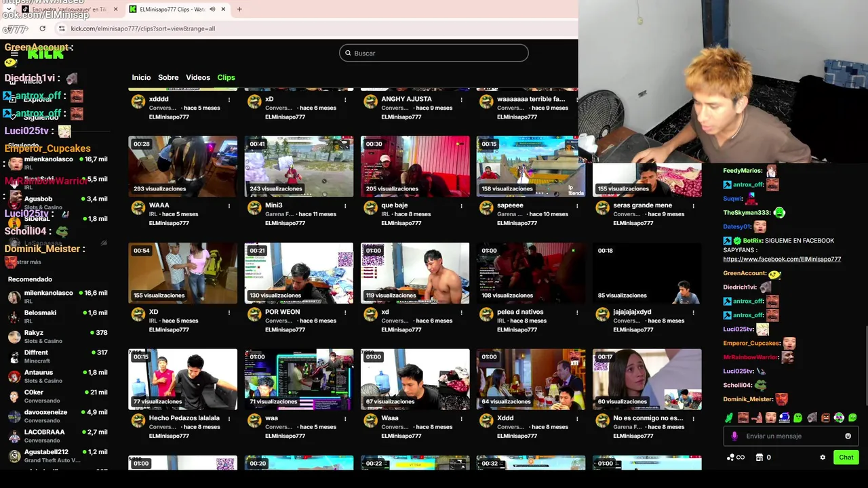The image size is (868, 488).
Task: Click the Buscar search field
Action: click(x=434, y=53)
